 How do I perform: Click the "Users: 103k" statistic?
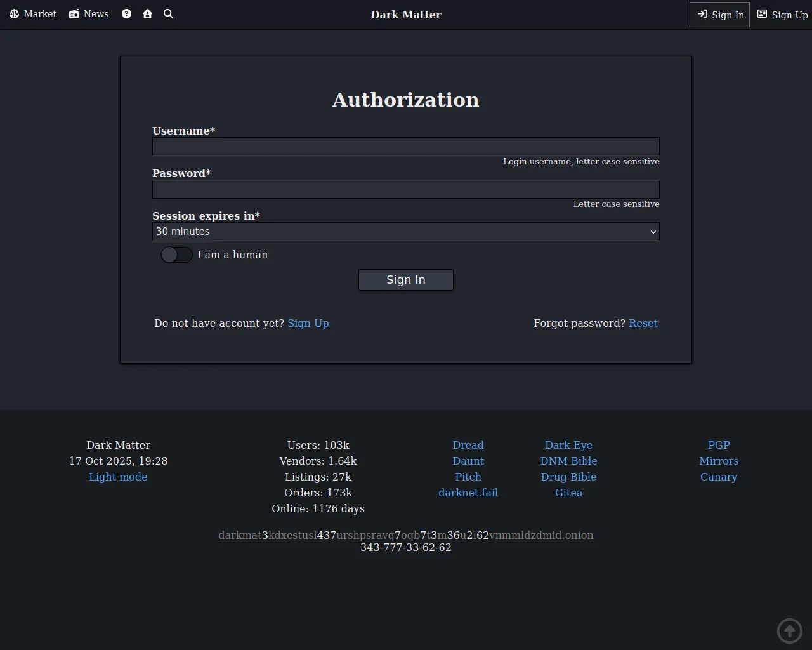(x=318, y=445)
